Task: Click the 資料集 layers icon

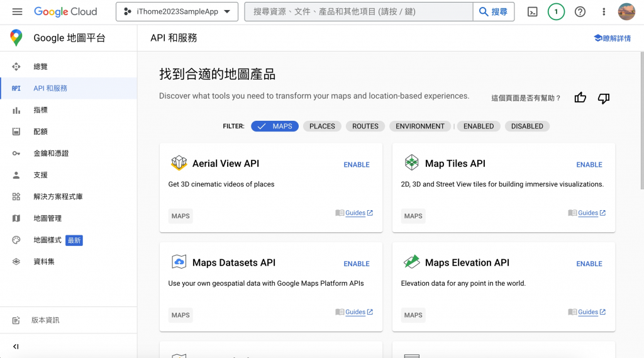Action: [16, 261]
